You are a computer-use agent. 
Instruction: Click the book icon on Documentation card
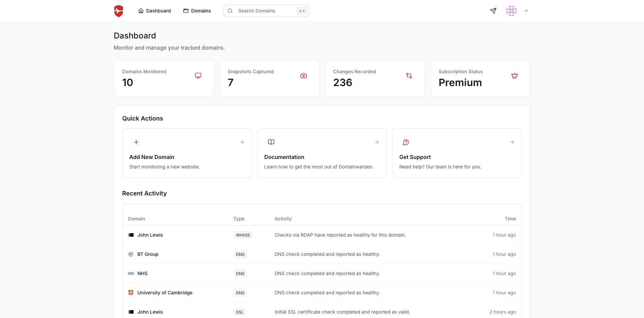(271, 142)
